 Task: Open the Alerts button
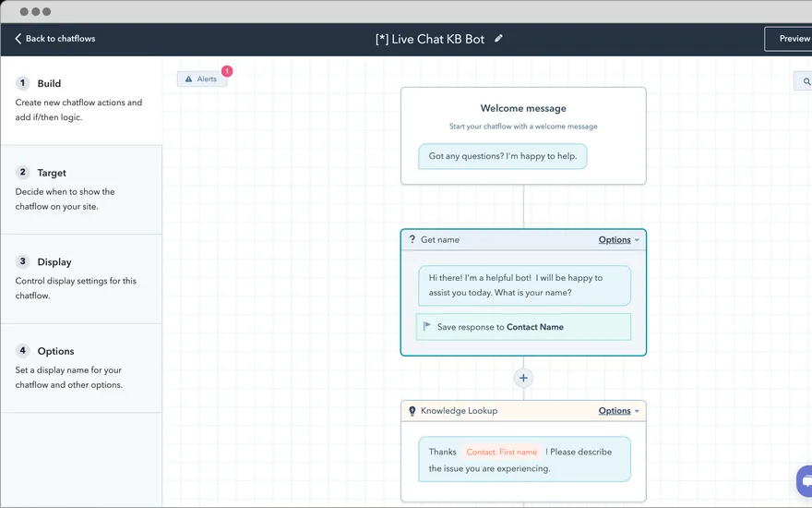202,79
